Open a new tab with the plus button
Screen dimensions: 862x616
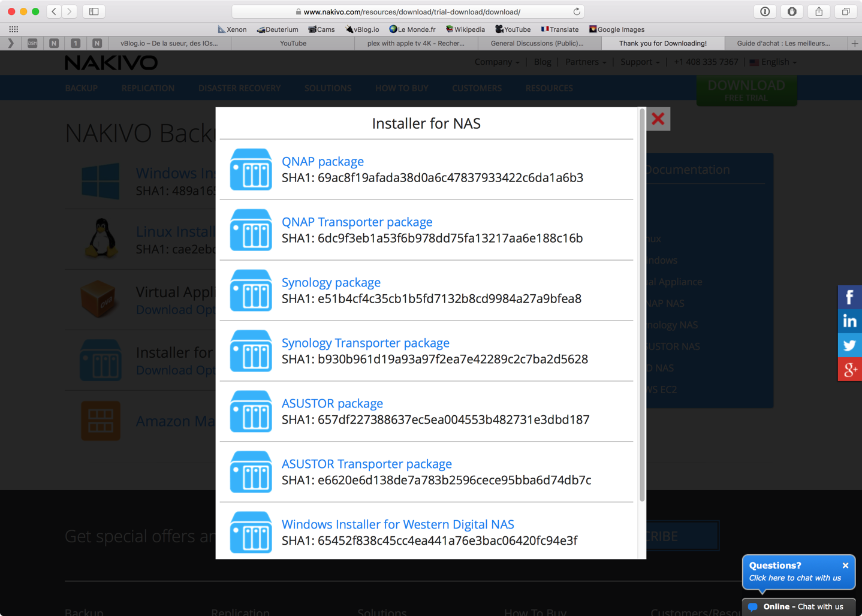point(855,43)
